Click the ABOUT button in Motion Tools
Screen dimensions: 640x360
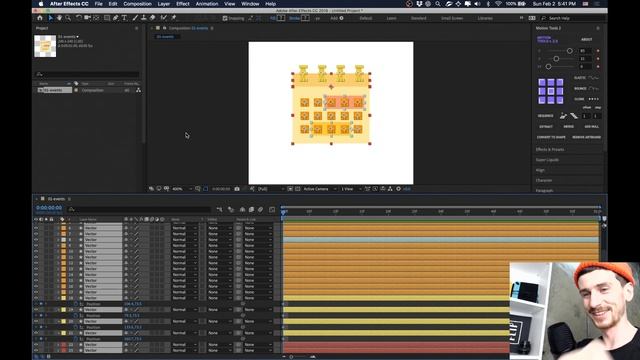(x=587, y=39)
